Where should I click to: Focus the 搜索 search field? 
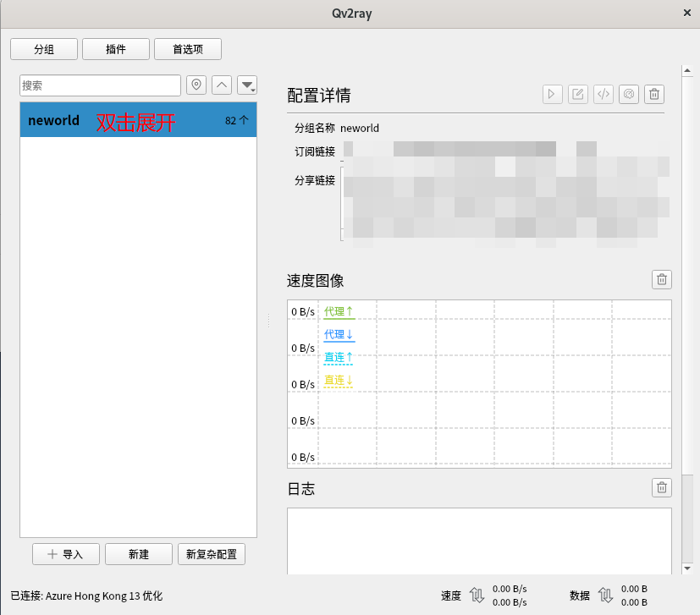[x=100, y=85]
